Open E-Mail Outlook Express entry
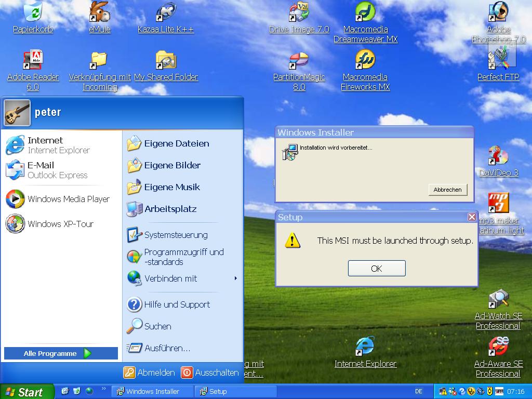The height and width of the screenshot is (399, 532). click(x=61, y=170)
